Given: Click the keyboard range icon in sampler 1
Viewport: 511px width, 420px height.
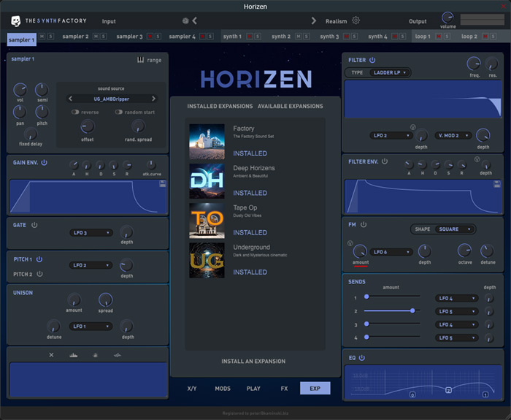Looking at the screenshot, I should click(140, 60).
